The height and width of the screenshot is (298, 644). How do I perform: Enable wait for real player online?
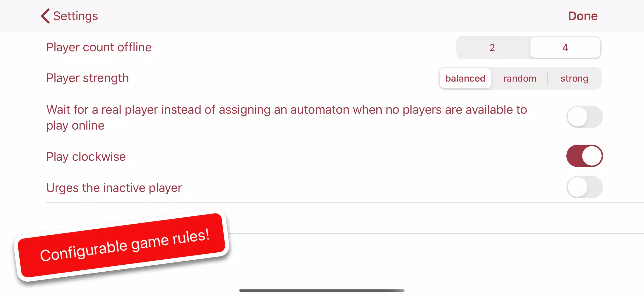click(584, 117)
